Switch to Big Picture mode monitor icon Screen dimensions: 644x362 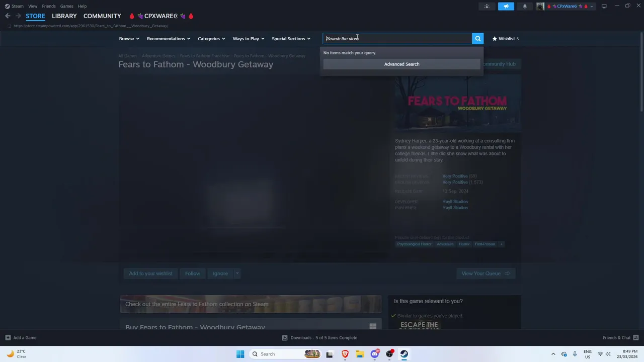tap(604, 6)
